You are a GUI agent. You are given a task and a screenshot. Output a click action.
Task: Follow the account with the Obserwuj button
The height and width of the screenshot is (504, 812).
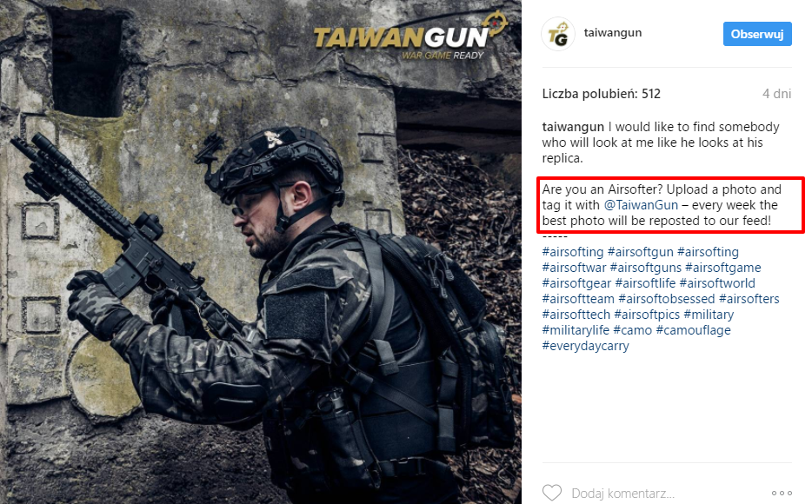pyautogui.click(x=757, y=34)
